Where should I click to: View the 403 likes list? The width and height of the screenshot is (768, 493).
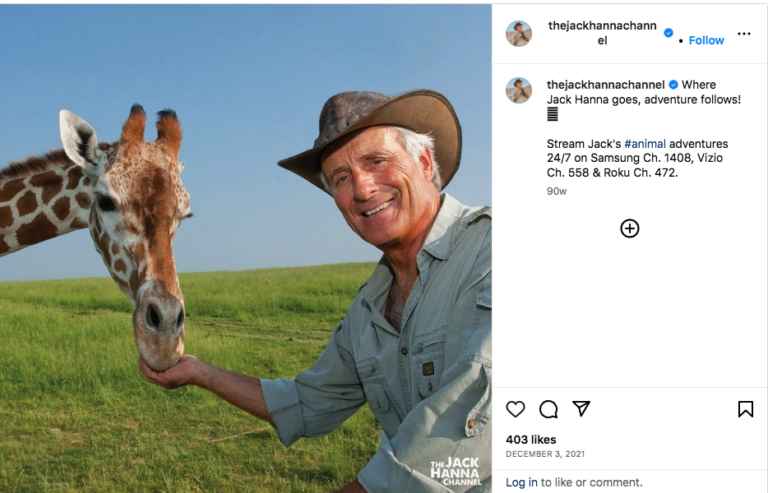[x=531, y=439]
